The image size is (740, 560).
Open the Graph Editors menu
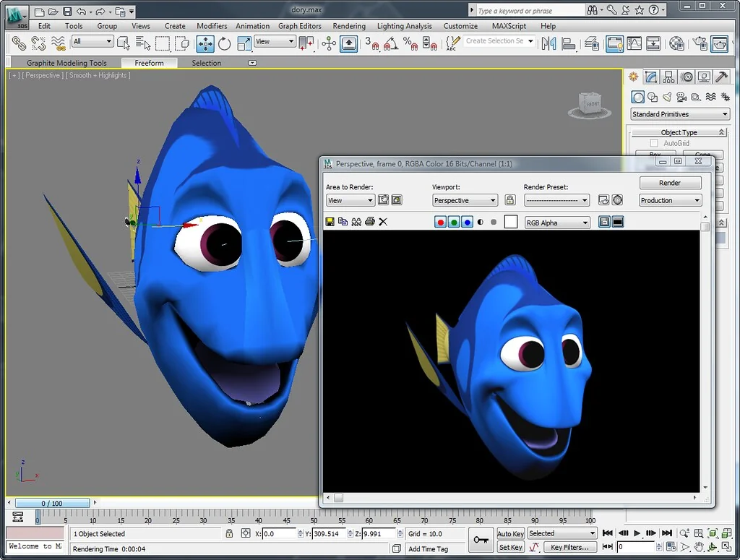coord(300,26)
